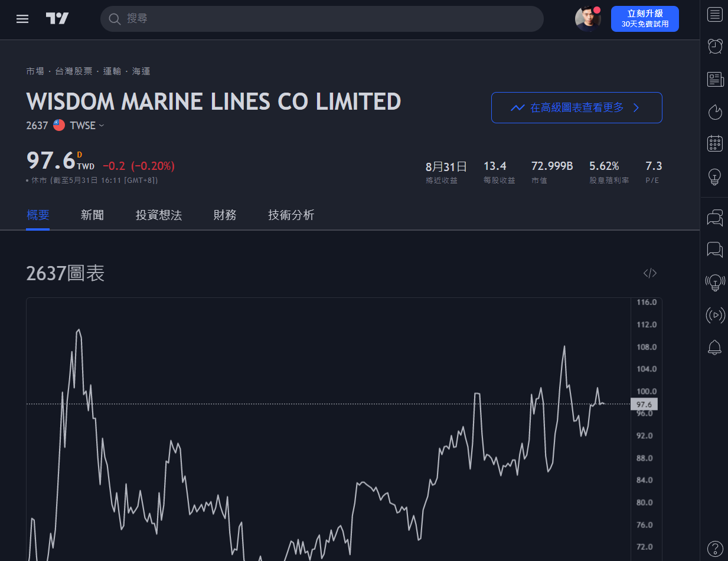
Task: Click the 運輸 breadcrumb link
Action: pyautogui.click(x=112, y=71)
